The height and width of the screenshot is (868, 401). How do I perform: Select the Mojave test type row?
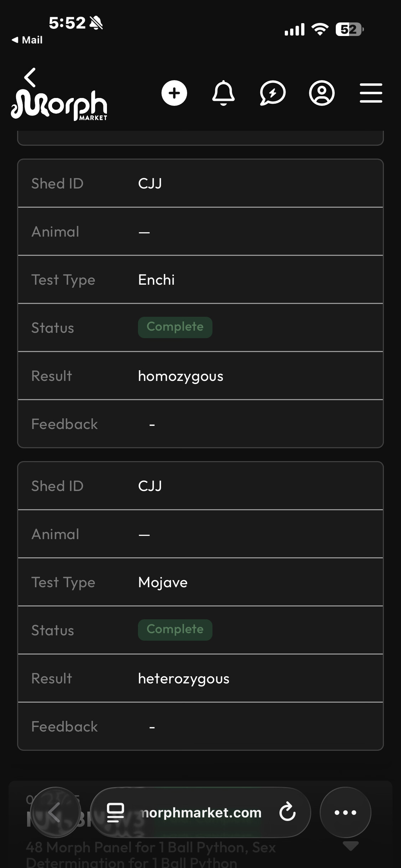tap(200, 582)
